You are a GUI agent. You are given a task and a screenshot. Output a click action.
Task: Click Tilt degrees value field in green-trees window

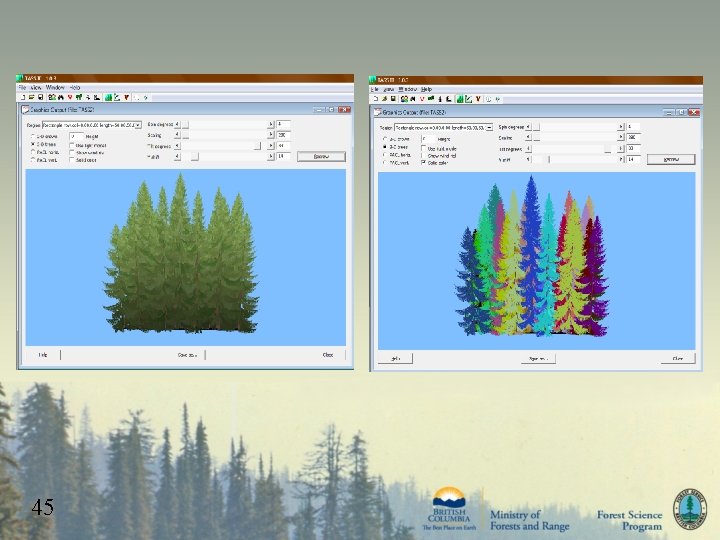pyautogui.click(x=283, y=146)
